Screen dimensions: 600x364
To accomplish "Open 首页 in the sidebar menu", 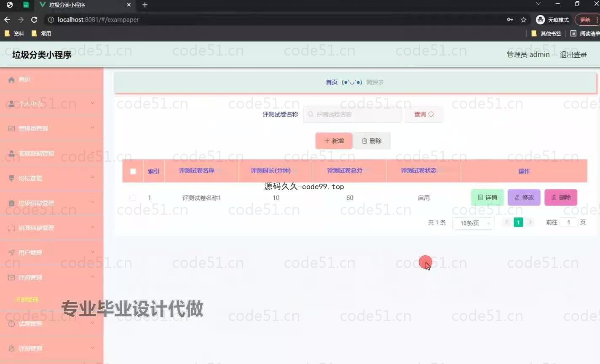I will coord(51,80).
